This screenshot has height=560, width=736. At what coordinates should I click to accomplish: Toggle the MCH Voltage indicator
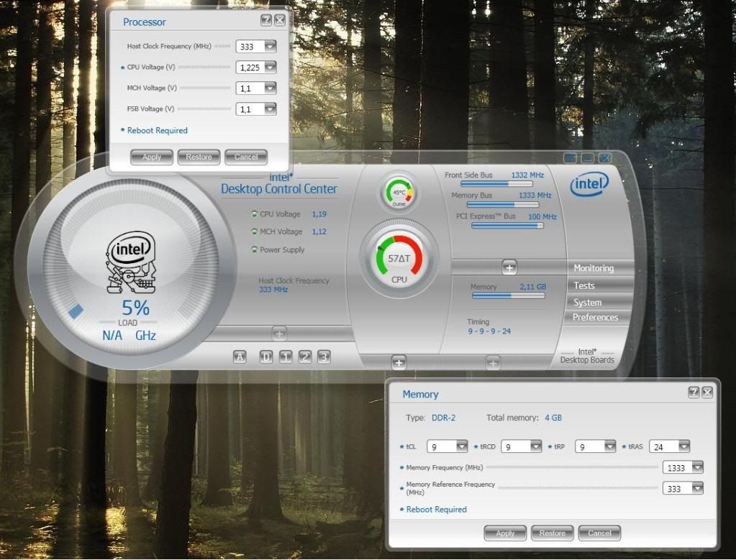(x=254, y=232)
